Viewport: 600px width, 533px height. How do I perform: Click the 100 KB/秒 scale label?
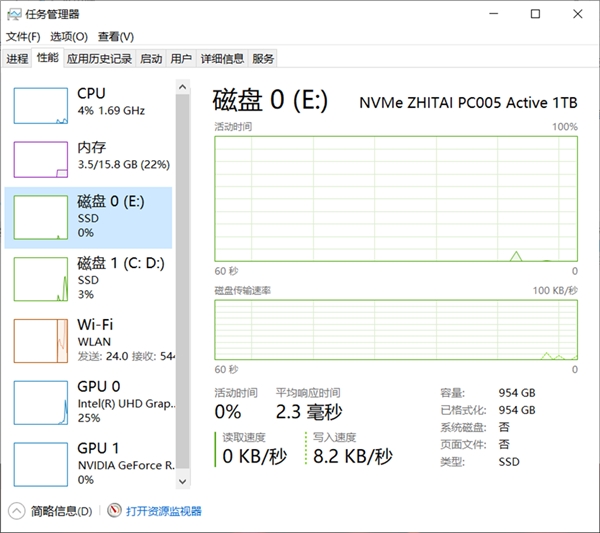click(555, 290)
